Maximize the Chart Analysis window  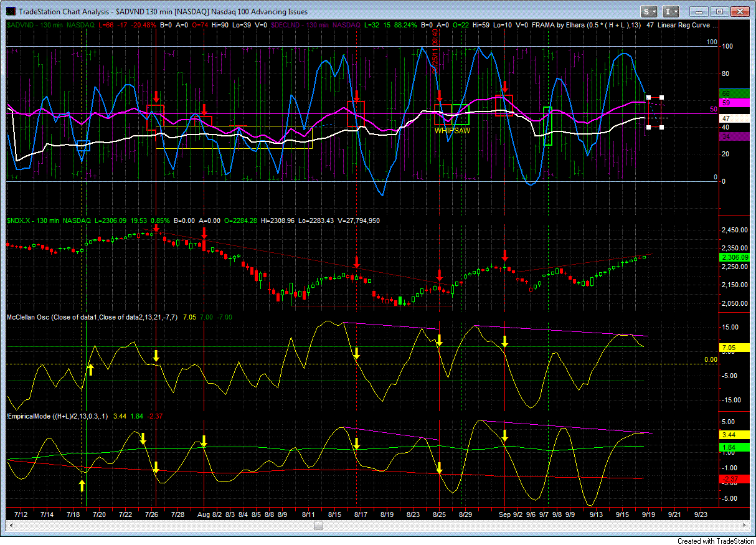[719, 11]
